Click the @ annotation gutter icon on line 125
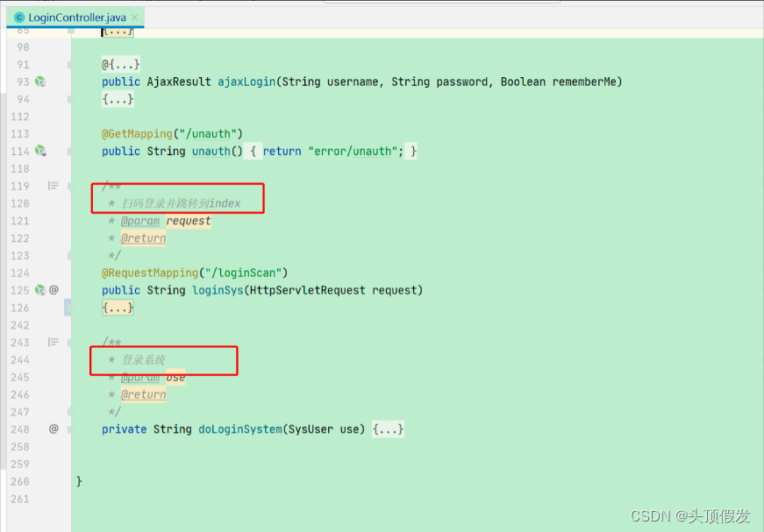The height and width of the screenshot is (532, 764). tap(54, 289)
